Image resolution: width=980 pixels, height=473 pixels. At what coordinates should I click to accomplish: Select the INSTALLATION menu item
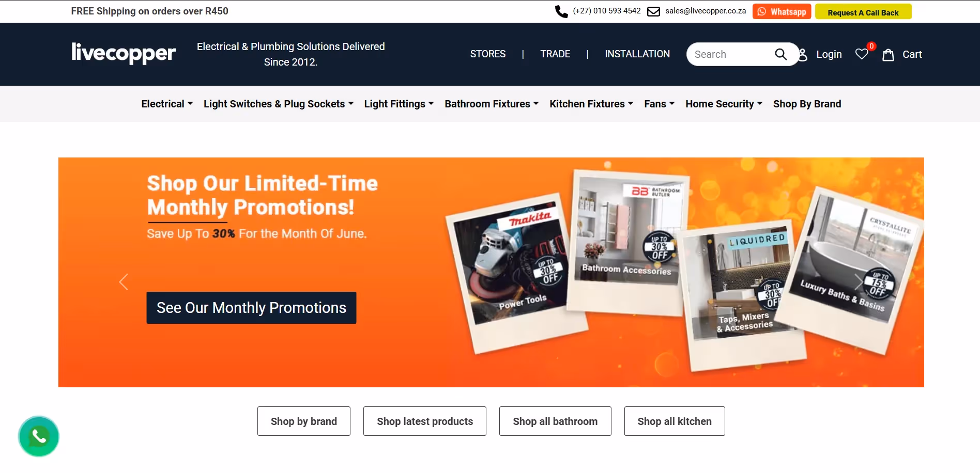click(637, 54)
